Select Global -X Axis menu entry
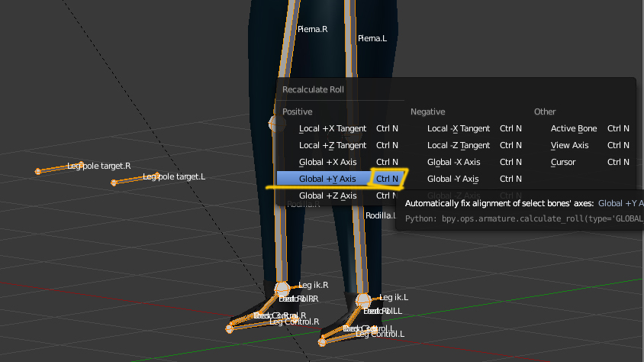 click(x=469, y=163)
